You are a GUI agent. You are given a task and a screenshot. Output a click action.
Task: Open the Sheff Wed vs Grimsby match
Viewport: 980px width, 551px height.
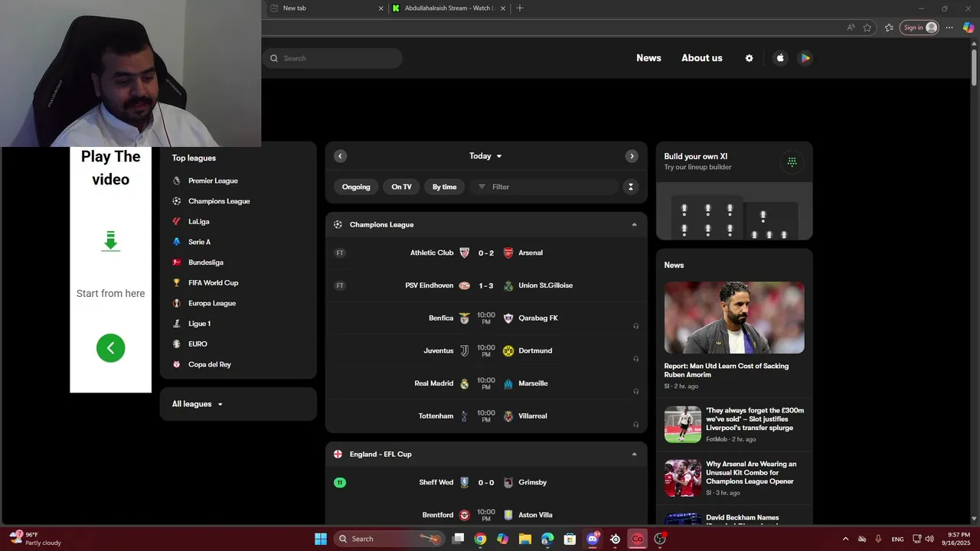(x=486, y=483)
